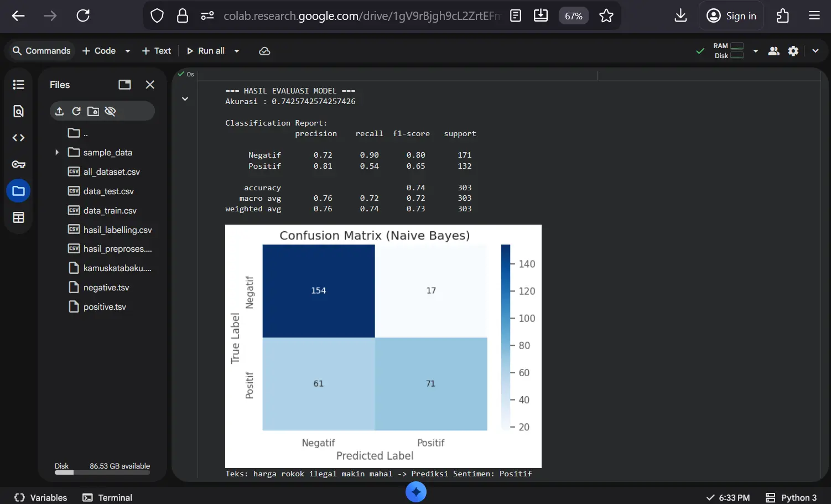Click the Commands button
The image size is (831, 504).
pos(40,50)
